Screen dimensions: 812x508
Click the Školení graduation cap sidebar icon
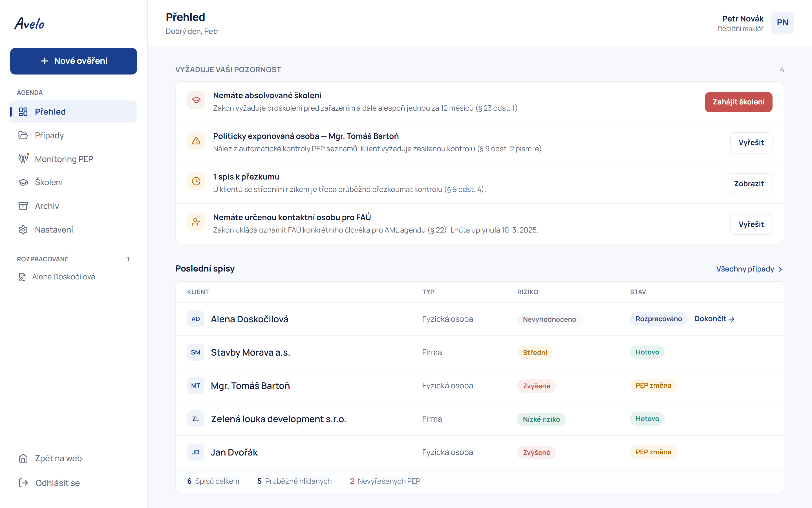tap(23, 182)
